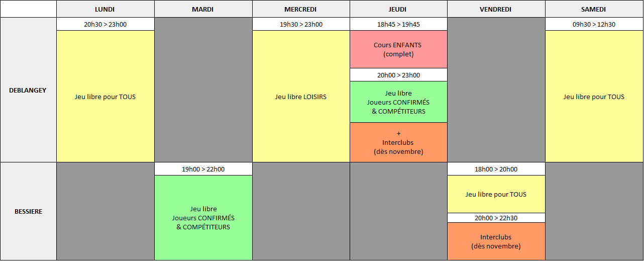Select the MARDI column header

[203, 9]
